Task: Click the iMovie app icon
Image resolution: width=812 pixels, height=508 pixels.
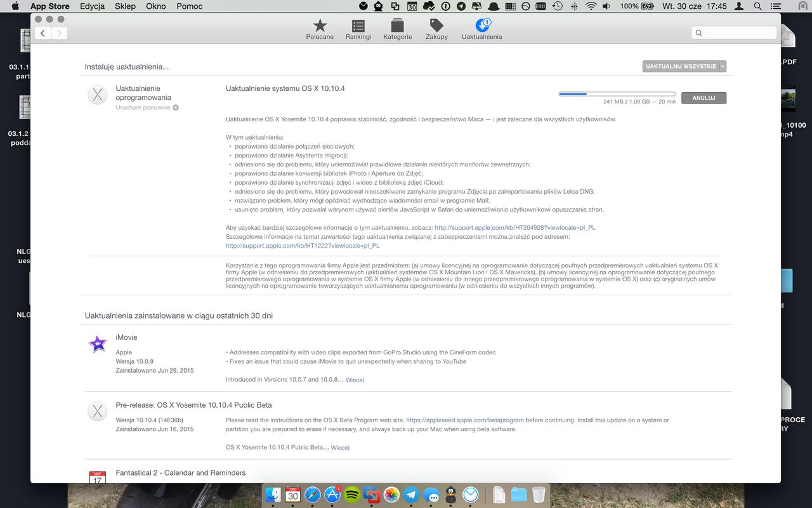Action: pyautogui.click(x=98, y=344)
